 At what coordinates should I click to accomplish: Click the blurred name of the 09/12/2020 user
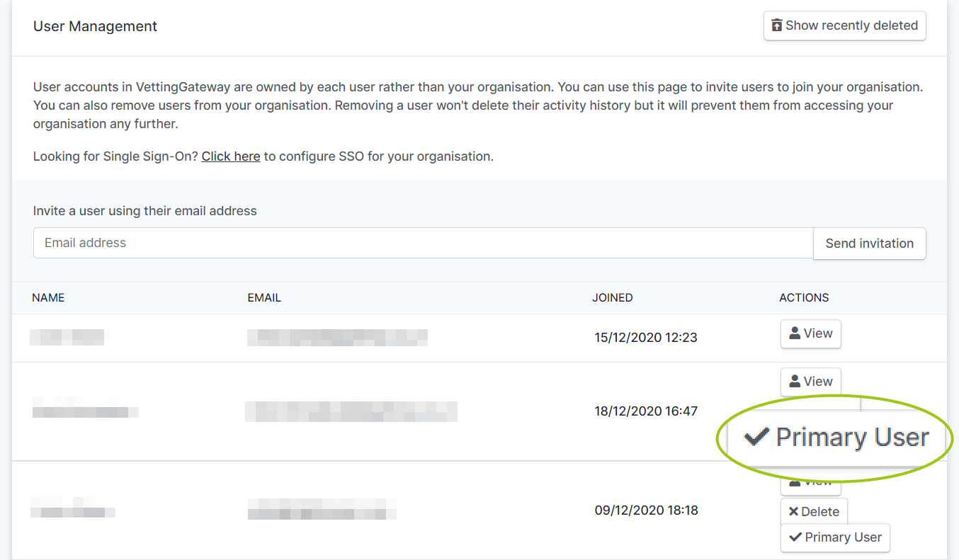[x=73, y=507]
